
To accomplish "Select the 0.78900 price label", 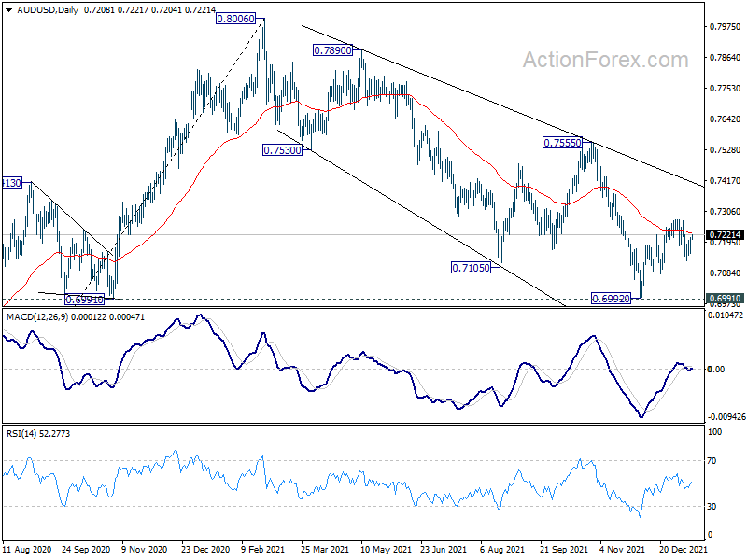I will tap(332, 50).
